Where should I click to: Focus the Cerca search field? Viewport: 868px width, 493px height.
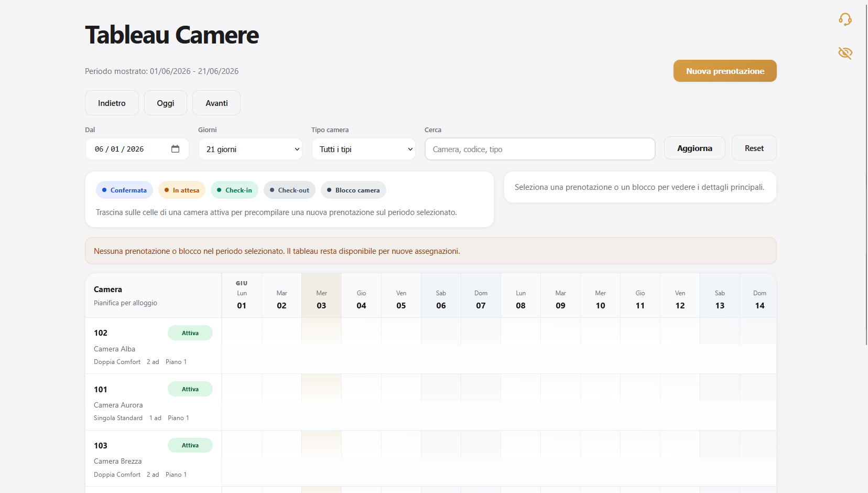(x=540, y=149)
